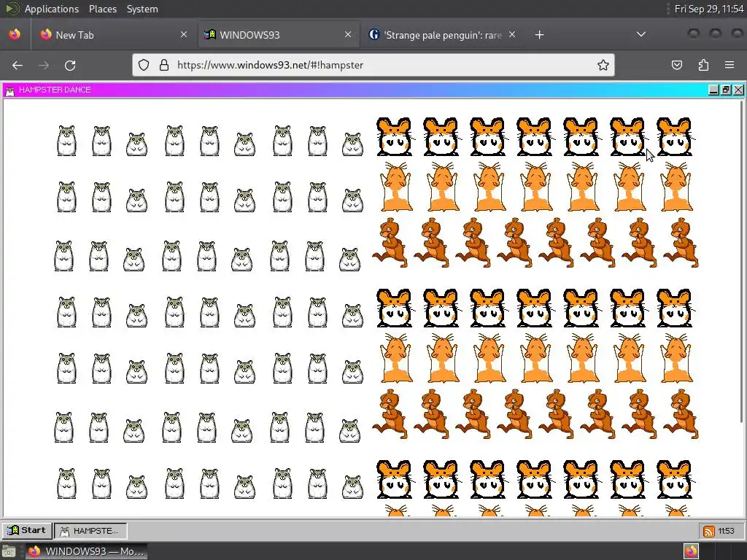This screenshot has height=560, width=747.
Task: Switch to the New Tab tab
Action: click(x=113, y=34)
